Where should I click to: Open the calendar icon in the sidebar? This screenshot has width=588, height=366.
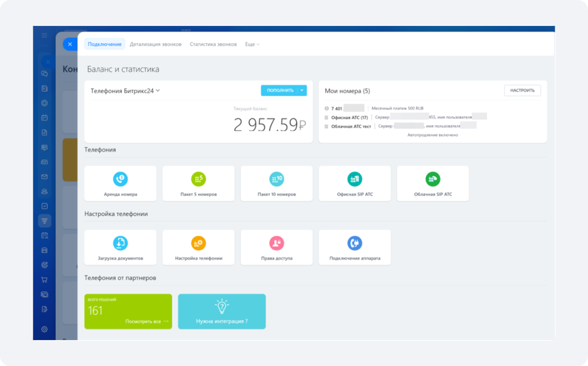44,118
